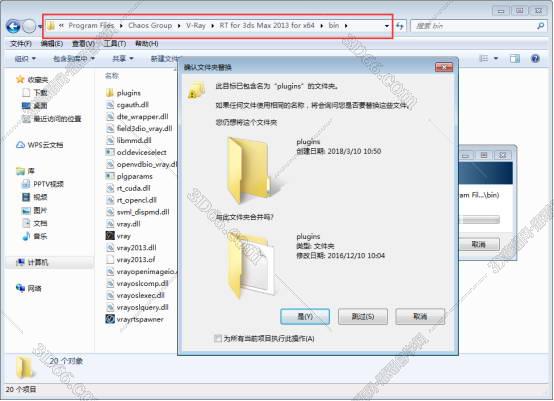Select vrayoslexec.dll file
Image resolution: width=554 pixels, height=401 pixels.
(x=135, y=295)
